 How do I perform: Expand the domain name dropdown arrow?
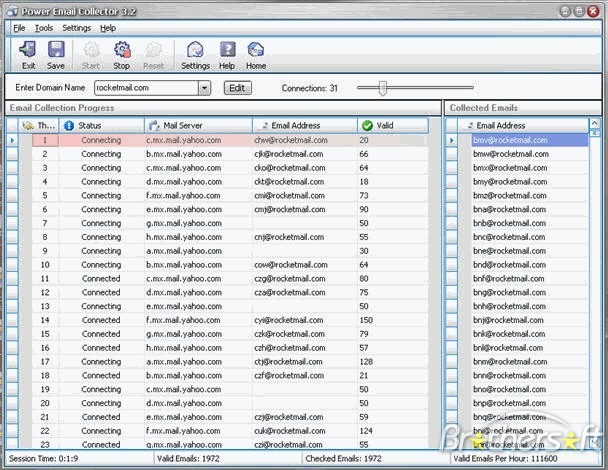[204, 88]
